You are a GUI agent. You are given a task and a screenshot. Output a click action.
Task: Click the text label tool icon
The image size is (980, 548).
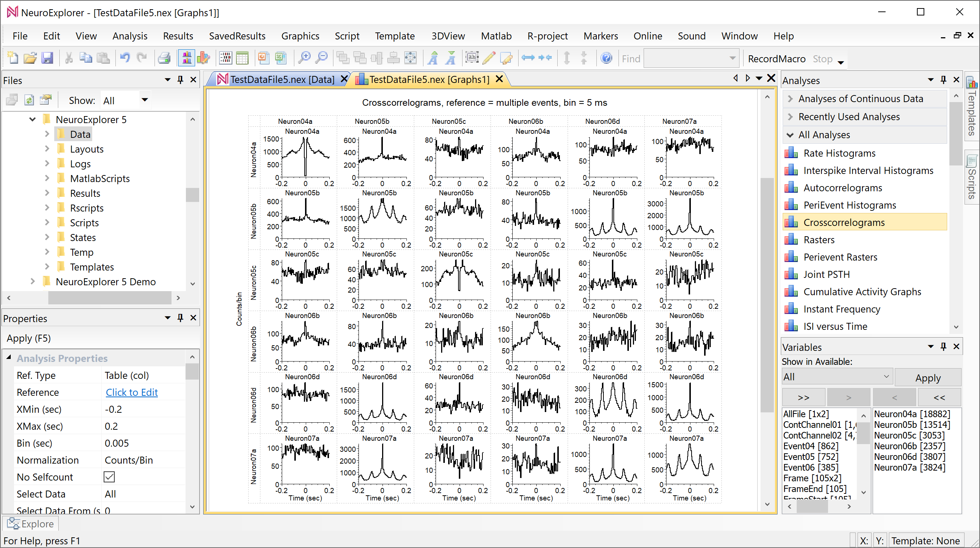472,58
